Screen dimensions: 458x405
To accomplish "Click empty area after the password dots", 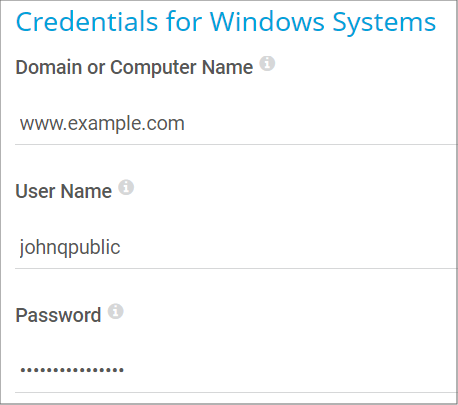I will tap(290, 372).
